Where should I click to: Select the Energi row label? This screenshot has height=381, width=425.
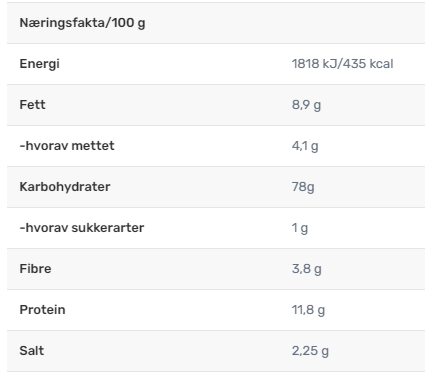[x=39, y=64]
